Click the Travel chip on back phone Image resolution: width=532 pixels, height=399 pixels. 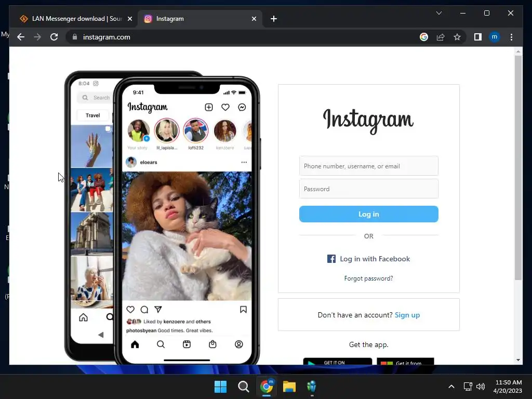(93, 115)
